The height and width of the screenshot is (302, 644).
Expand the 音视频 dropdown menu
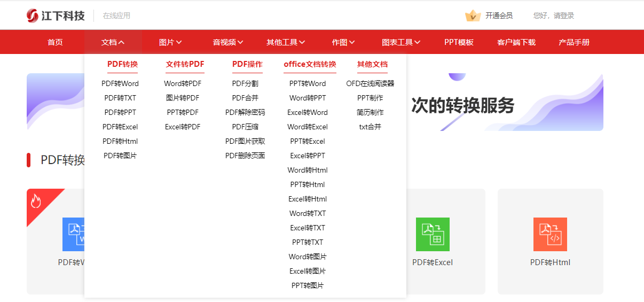228,42
